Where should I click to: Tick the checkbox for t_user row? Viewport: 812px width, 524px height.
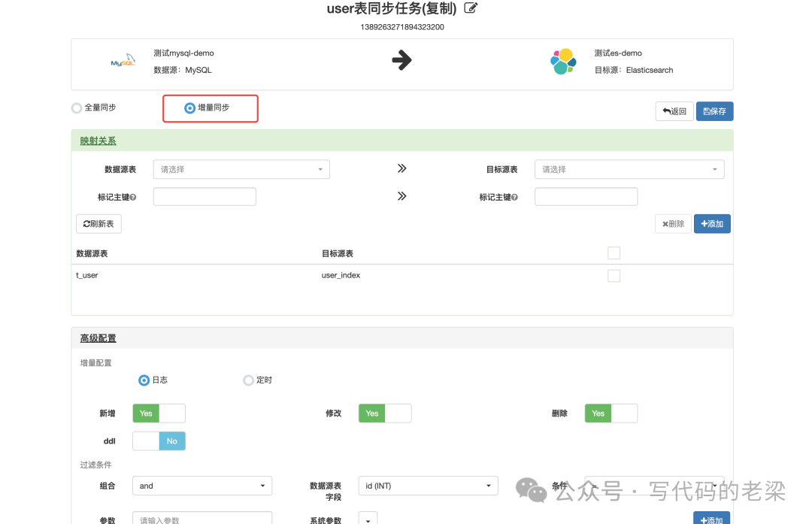[x=614, y=276]
